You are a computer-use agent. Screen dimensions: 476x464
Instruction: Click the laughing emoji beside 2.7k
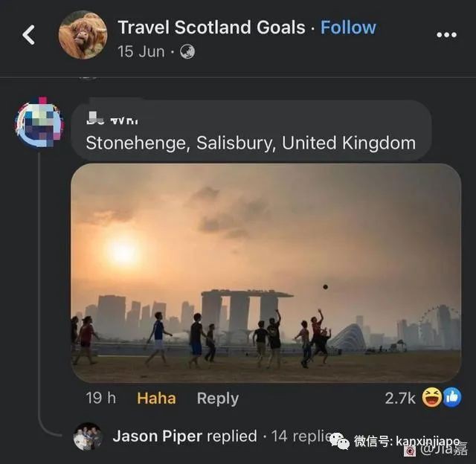[x=432, y=398]
